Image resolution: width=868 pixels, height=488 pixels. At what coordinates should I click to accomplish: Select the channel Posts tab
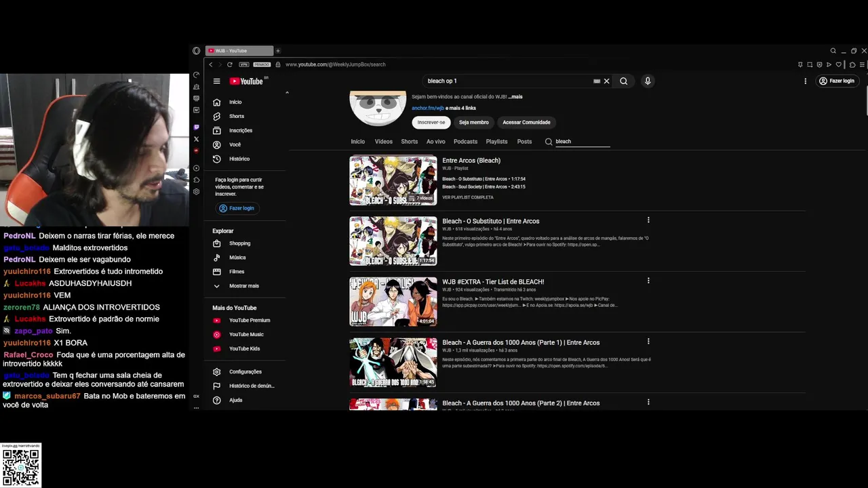(x=524, y=142)
